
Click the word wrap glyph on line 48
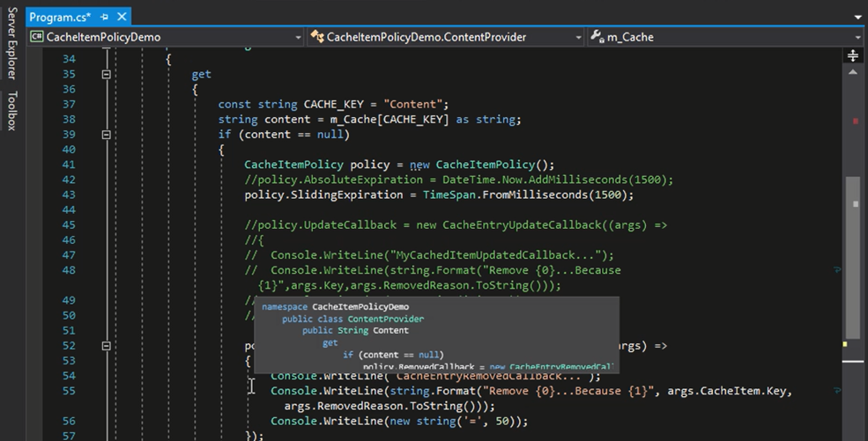point(837,270)
